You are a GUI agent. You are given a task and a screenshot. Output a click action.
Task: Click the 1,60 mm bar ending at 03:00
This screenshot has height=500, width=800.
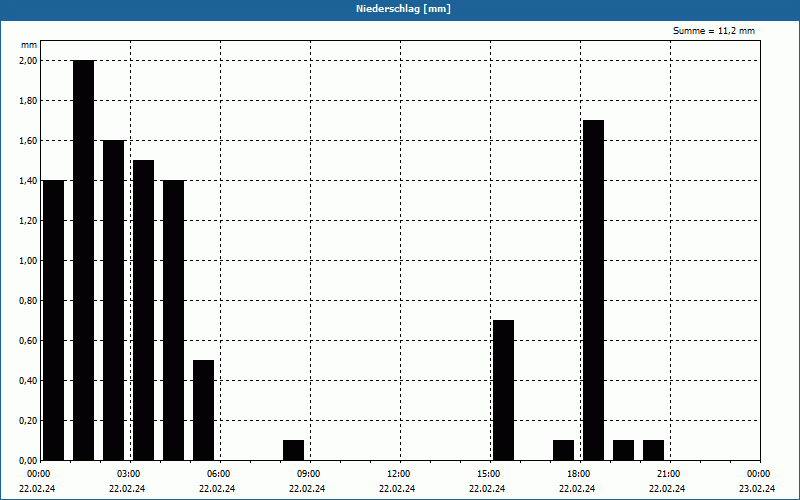click(x=113, y=300)
